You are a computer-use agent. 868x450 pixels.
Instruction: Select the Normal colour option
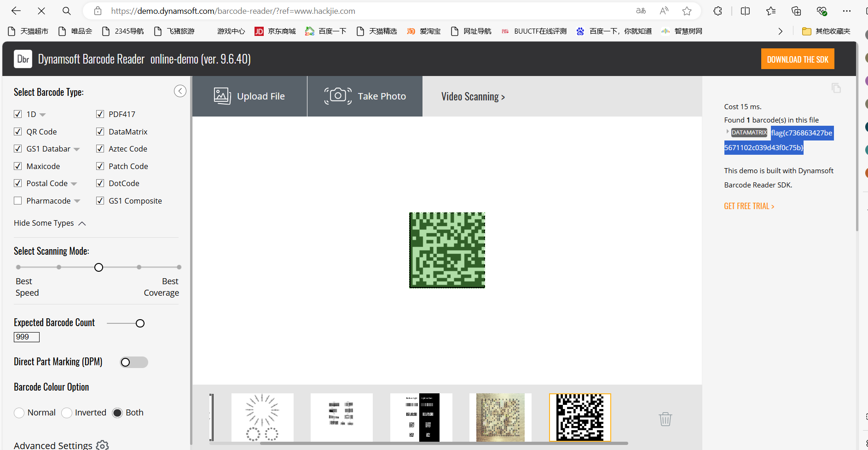coord(19,413)
